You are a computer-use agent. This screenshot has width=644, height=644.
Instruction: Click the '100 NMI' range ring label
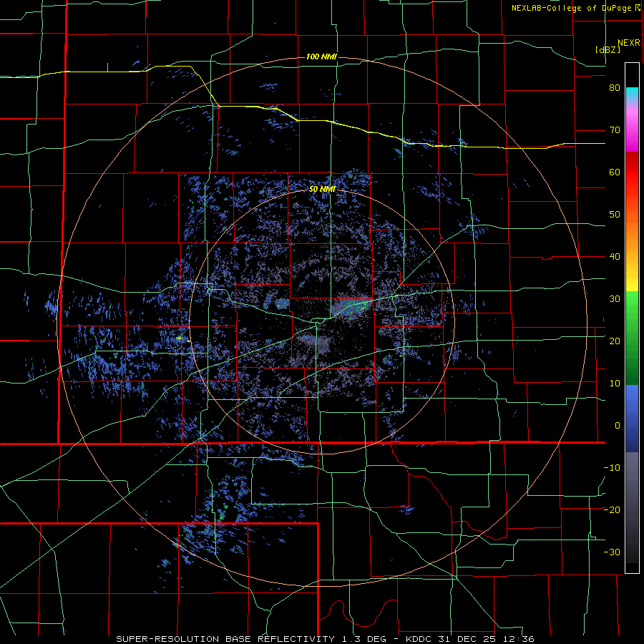(321, 57)
